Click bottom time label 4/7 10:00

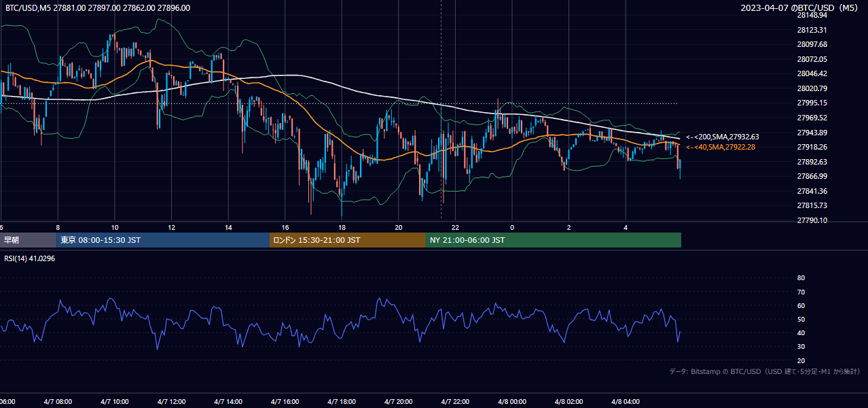pos(115,402)
